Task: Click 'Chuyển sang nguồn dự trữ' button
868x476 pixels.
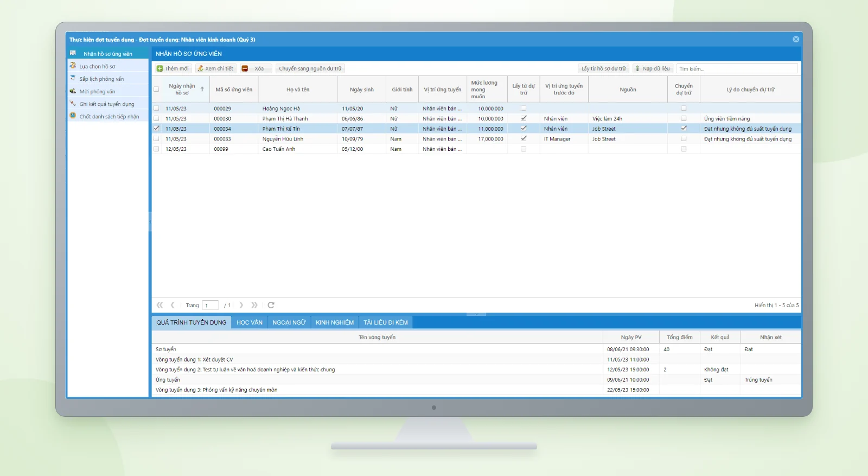Action: (x=310, y=68)
